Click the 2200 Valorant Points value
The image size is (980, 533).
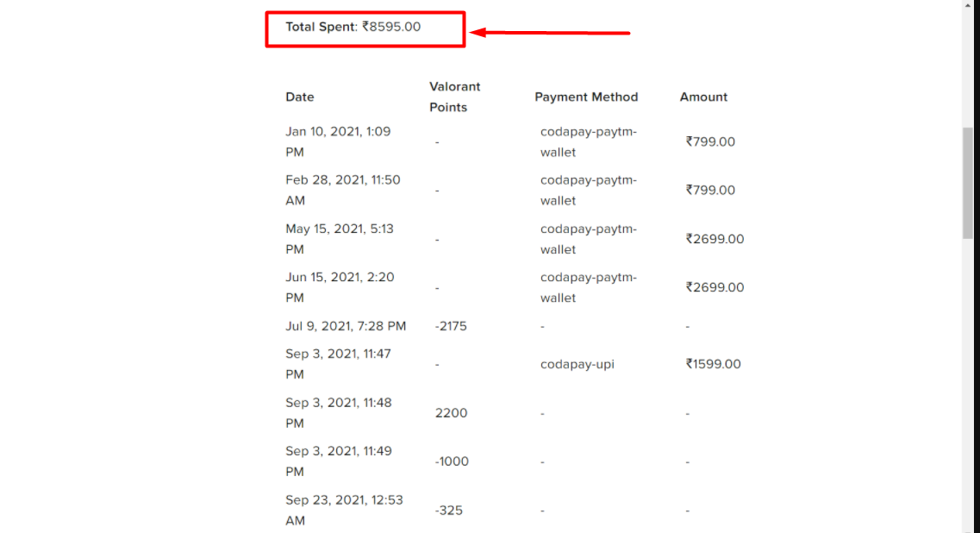tap(452, 413)
